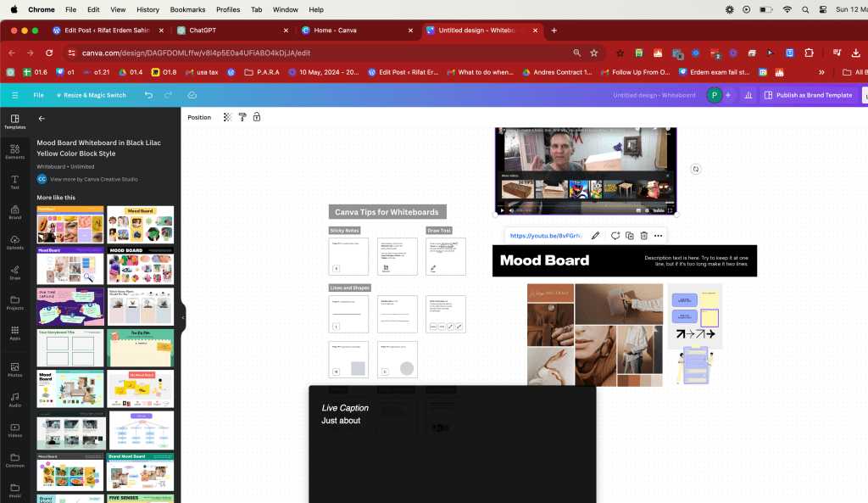Open the Audio sidebar tab
This screenshot has width=868, height=503.
(x=15, y=400)
